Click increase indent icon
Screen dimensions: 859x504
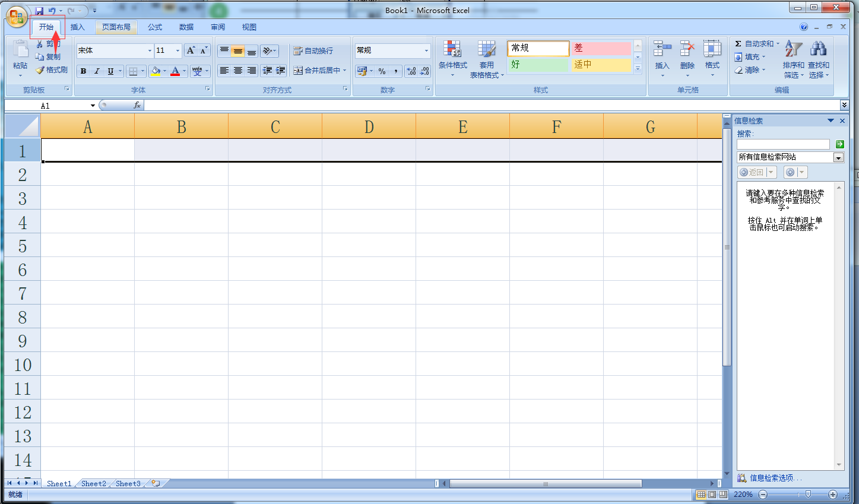point(281,71)
